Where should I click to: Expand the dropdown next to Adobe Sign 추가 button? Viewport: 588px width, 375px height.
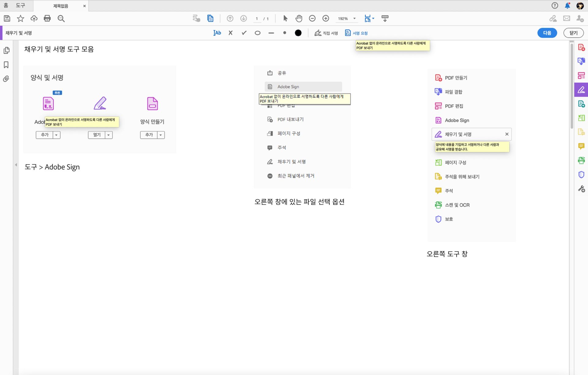click(56, 135)
